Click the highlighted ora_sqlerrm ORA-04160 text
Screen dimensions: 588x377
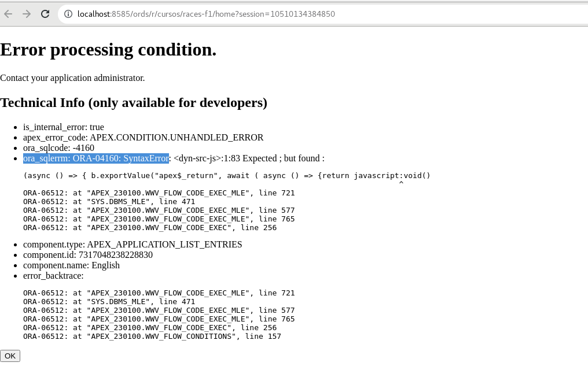[x=96, y=158]
